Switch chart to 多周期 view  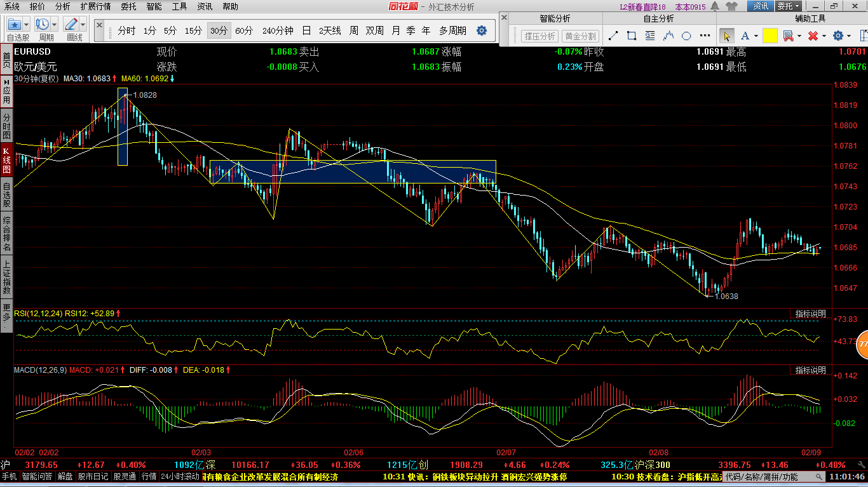point(452,30)
